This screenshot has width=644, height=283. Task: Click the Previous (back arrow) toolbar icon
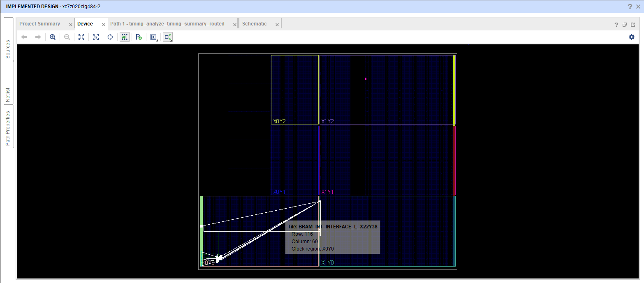tap(24, 37)
